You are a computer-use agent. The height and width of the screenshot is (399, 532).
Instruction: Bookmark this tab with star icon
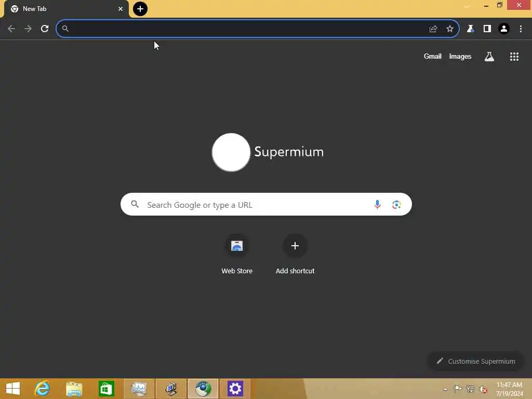click(450, 29)
